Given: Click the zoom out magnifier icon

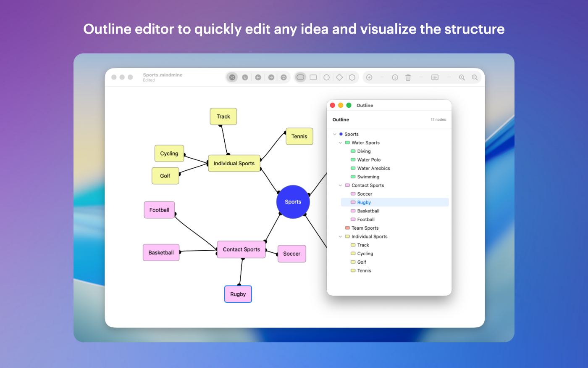Looking at the screenshot, I should (475, 77).
